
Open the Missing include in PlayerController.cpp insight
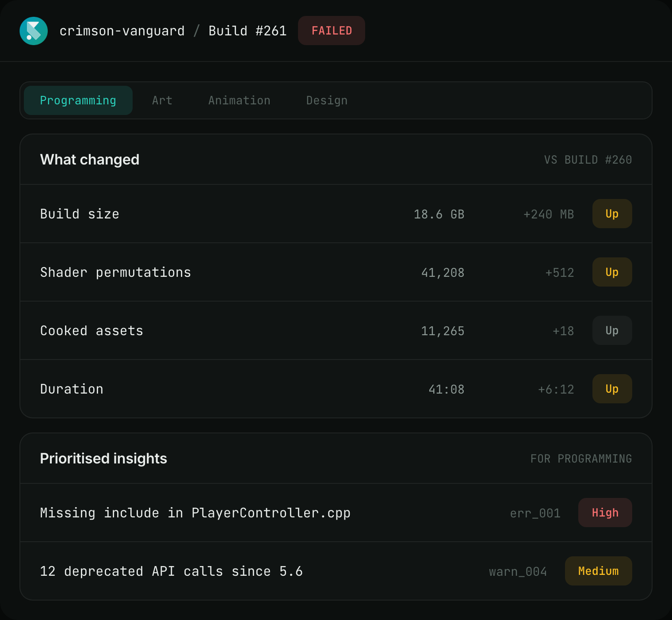[x=336, y=513]
